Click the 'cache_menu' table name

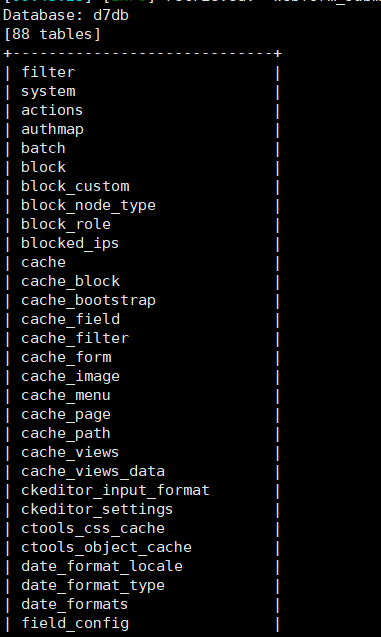pos(66,395)
